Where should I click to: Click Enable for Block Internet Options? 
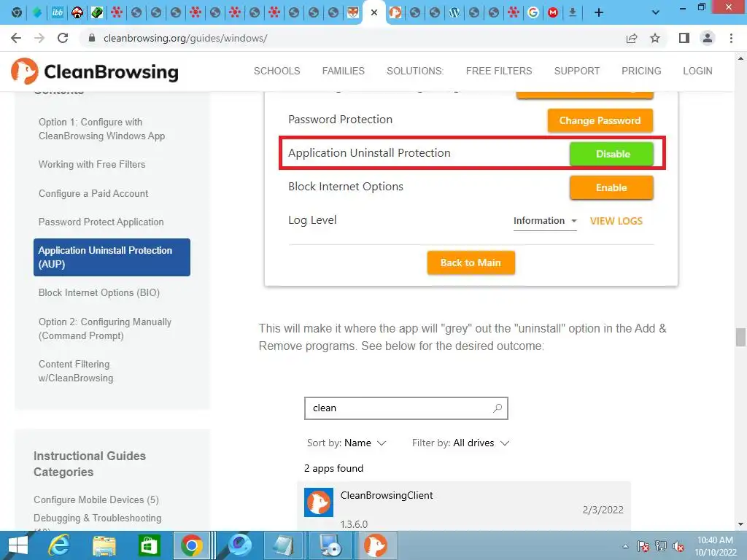[612, 187]
